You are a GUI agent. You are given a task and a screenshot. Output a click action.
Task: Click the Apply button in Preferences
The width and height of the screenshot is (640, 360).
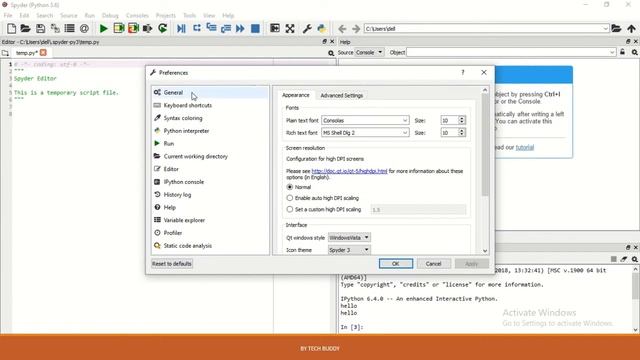pos(471,264)
